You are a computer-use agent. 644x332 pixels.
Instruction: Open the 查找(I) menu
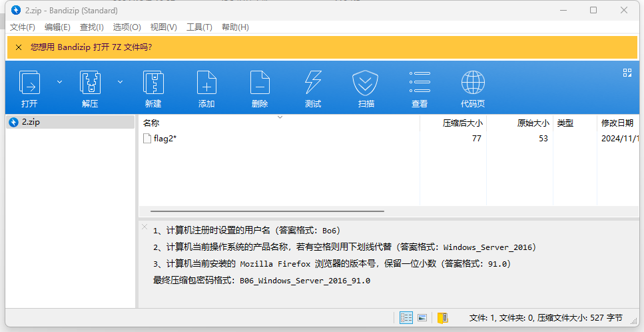[x=92, y=27]
